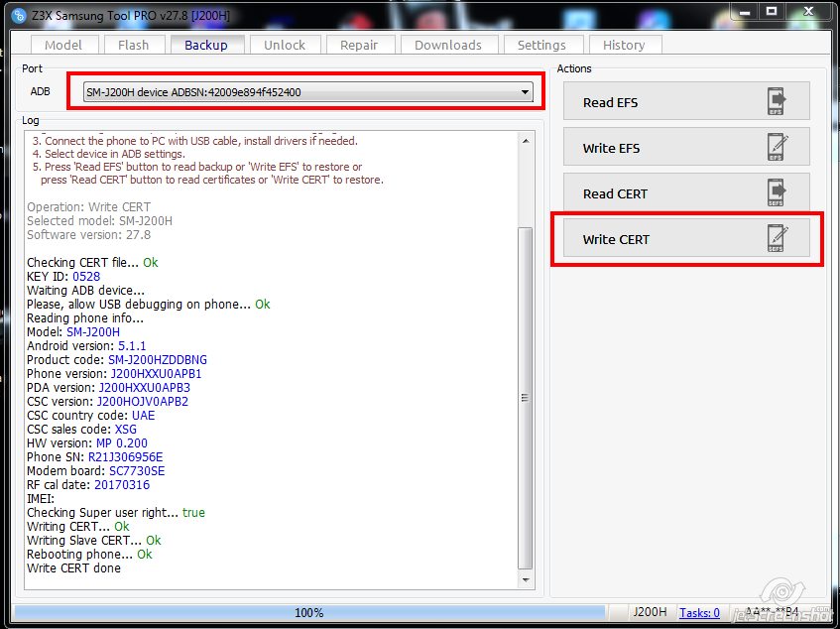Click CSC country code UAE
The height and width of the screenshot is (629, 840).
coord(144,416)
